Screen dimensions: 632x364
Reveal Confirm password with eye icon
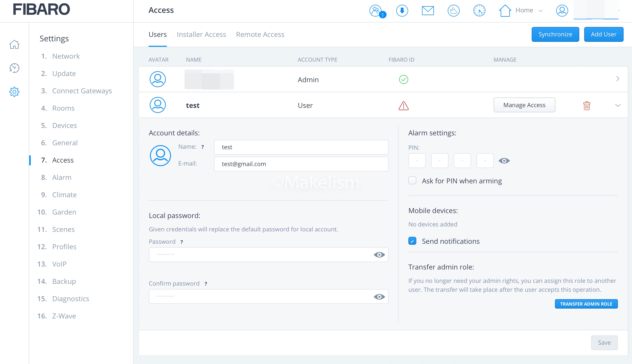point(379,297)
